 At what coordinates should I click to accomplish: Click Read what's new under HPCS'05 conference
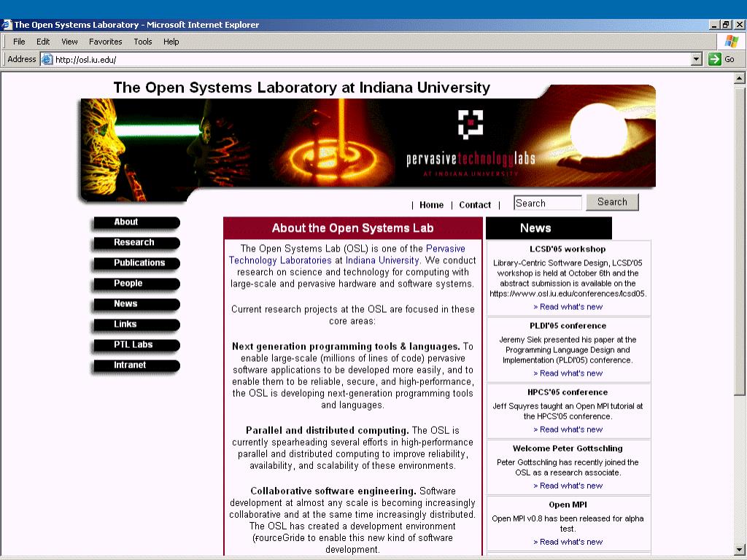coord(568,429)
